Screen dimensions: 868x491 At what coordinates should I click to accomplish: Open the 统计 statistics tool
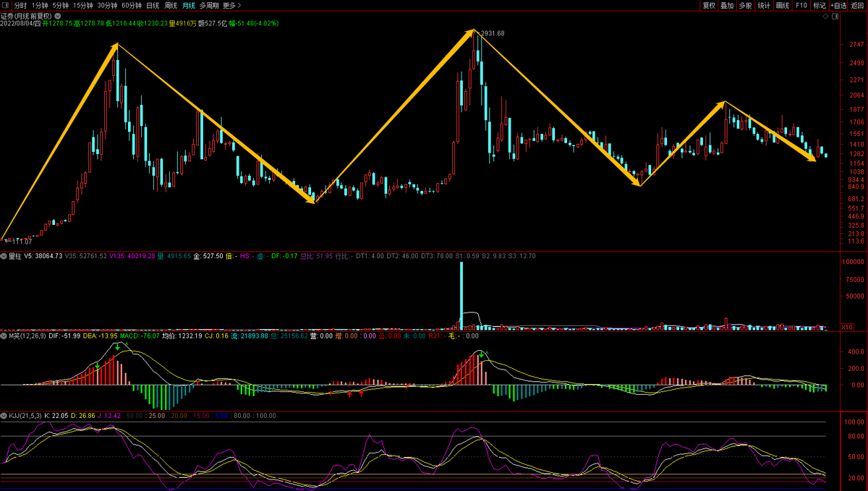(x=764, y=5)
